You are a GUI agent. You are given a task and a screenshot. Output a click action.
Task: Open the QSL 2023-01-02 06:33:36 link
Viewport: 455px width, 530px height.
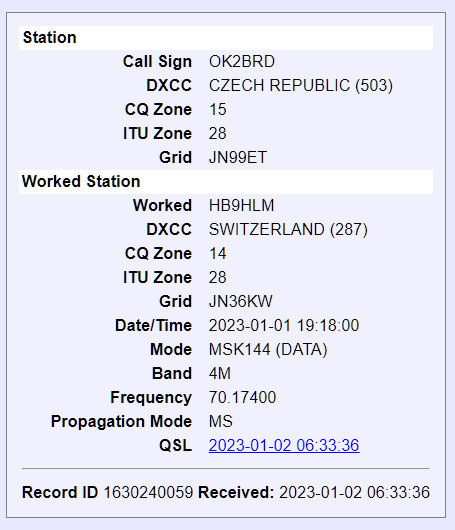pos(284,445)
